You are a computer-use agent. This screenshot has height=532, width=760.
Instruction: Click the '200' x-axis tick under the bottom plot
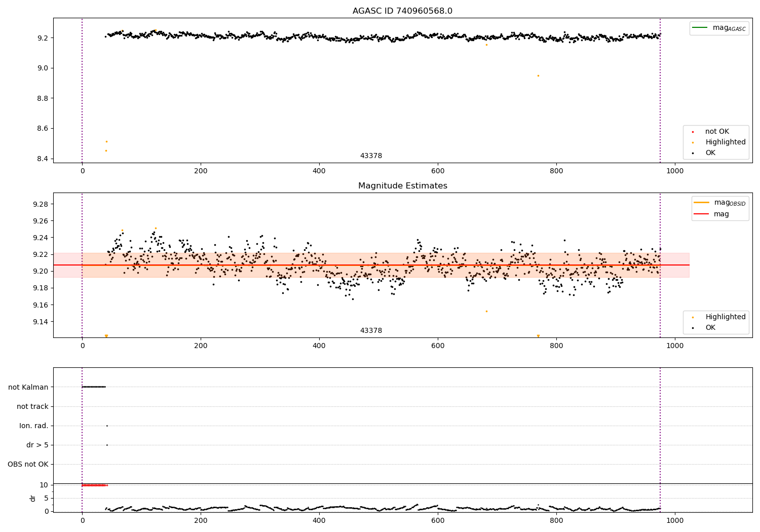tap(201, 520)
